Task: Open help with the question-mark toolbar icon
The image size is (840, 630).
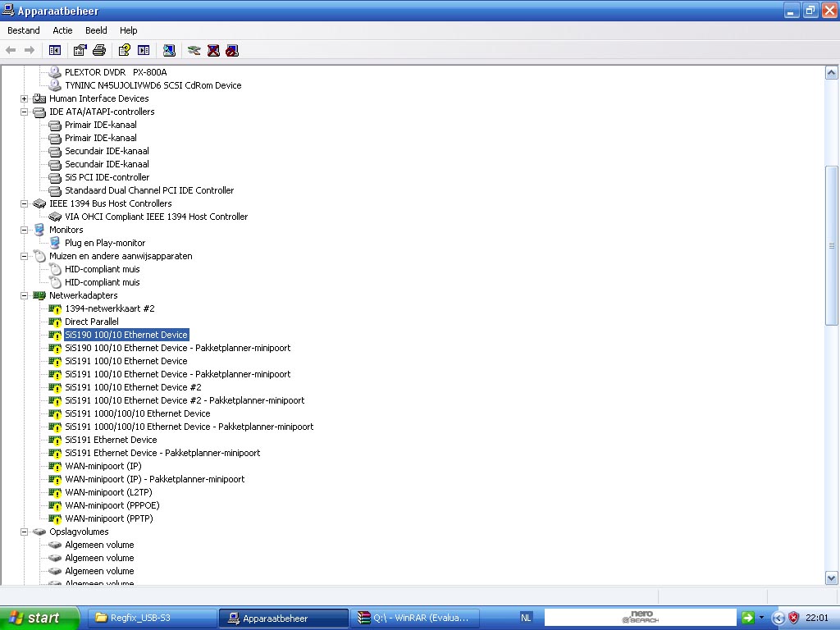Action: click(x=125, y=50)
